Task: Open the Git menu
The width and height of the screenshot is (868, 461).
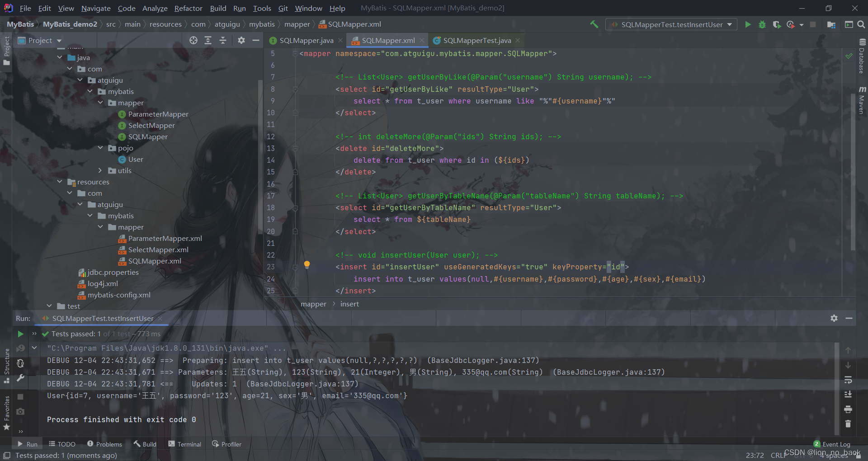Action: [x=283, y=8]
